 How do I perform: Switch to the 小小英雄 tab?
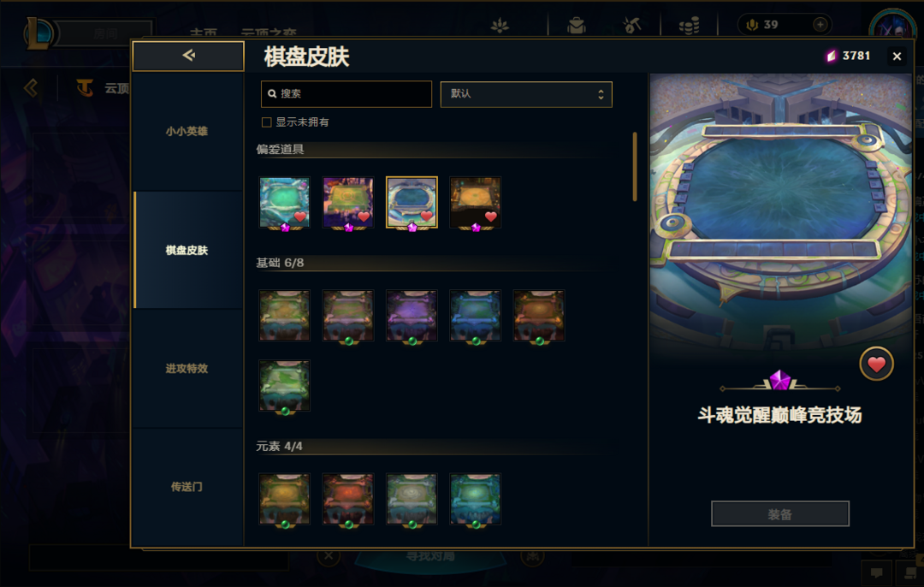click(187, 131)
